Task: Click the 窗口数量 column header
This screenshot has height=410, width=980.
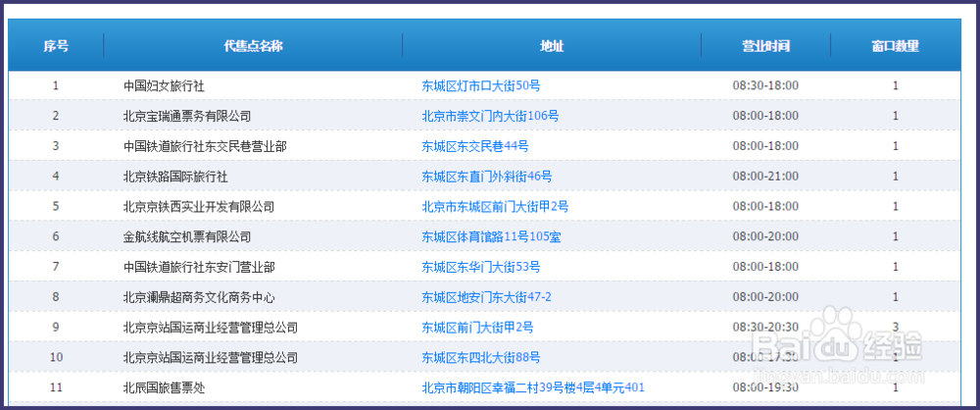Action: pos(895,46)
